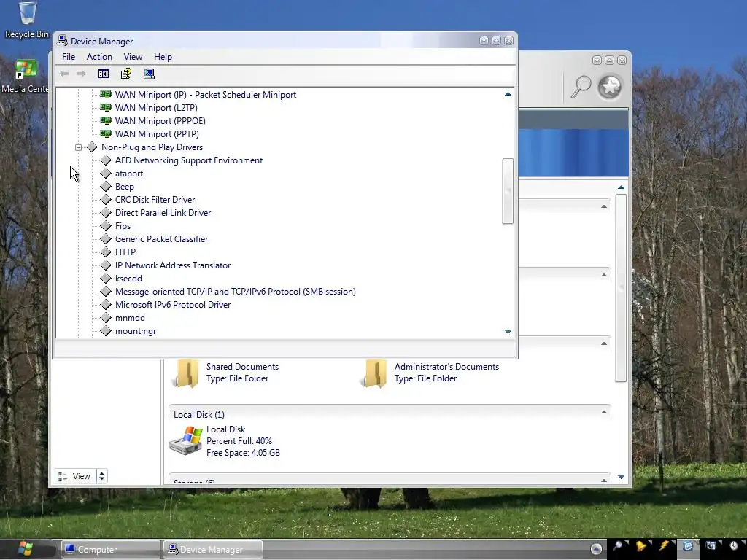The height and width of the screenshot is (560, 747).
Task: Select the ataport driver entry
Action: point(129,174)
